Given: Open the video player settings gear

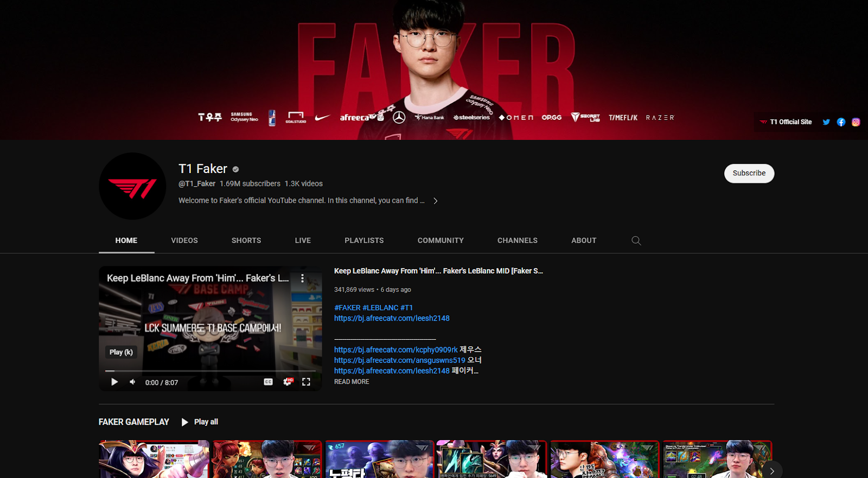Looking at the screenshot, I should tap(288, 382).
